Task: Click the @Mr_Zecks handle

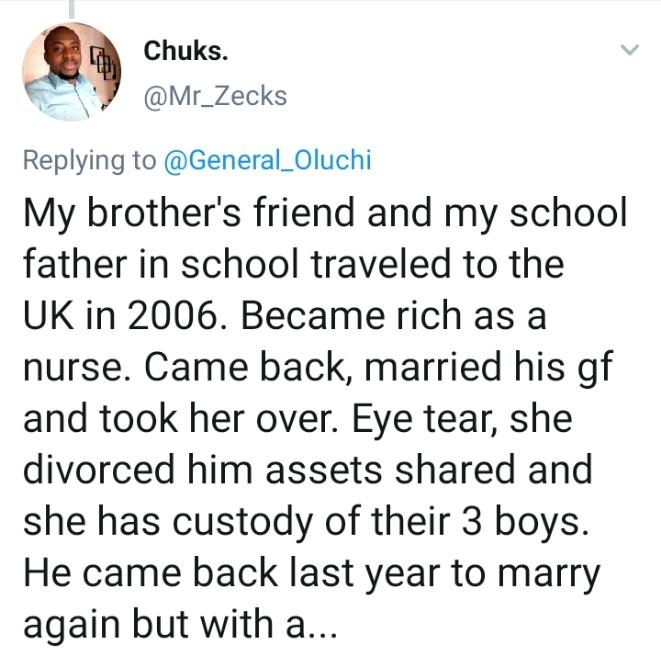Action: pos(215,96)
